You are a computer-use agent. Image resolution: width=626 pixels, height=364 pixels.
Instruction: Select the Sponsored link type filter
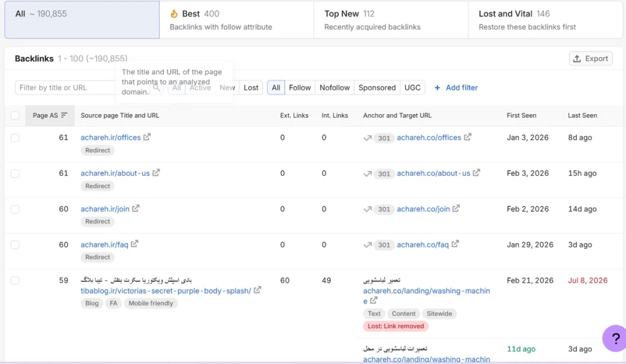[377, 87]
